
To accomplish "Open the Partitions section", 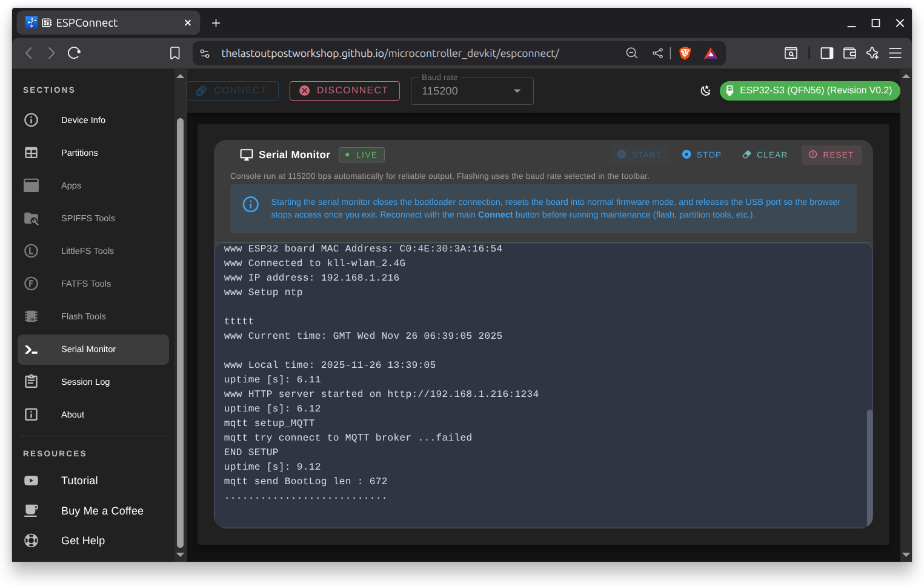I will [x=79, y=153].
